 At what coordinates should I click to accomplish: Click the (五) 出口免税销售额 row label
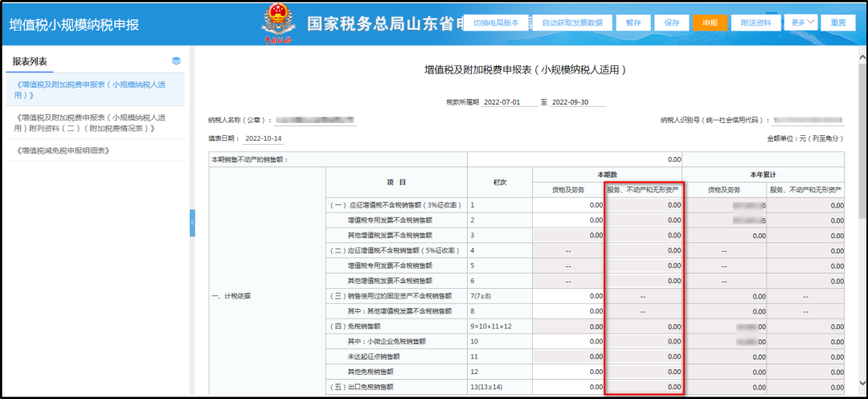[x=362, y=386]
